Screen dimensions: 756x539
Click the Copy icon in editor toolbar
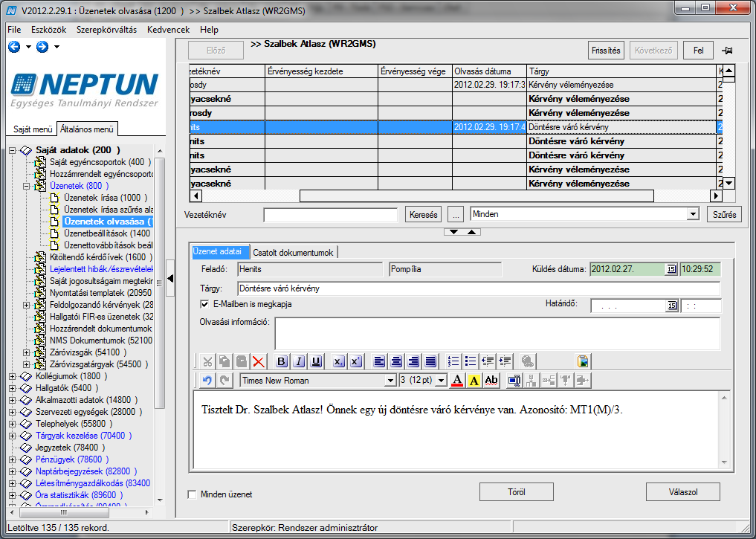click(x=224, y=361)
